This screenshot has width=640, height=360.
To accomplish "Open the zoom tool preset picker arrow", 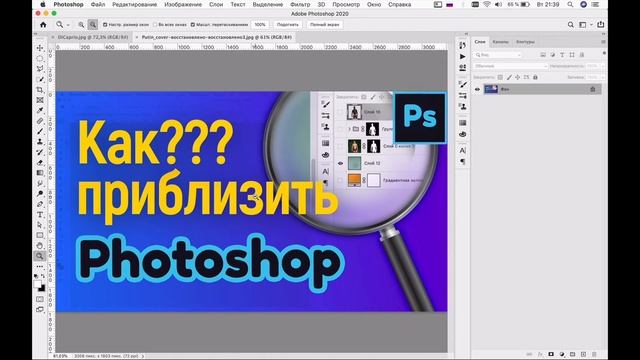I will (68, 25).
